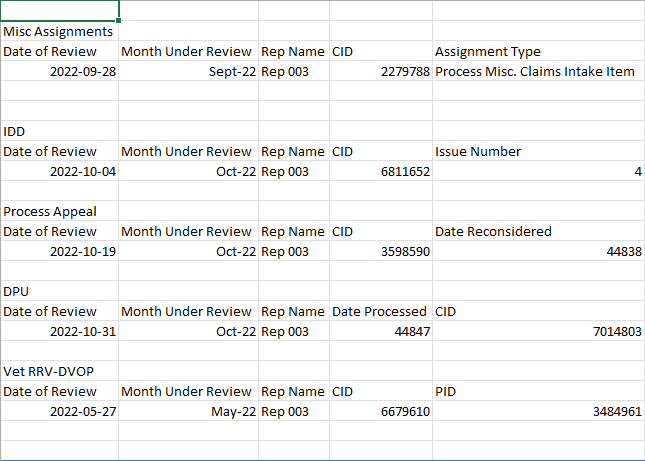
Task: Select the date cell 2022-10-19
Action: pyautogui.click(x=59, y=251)
